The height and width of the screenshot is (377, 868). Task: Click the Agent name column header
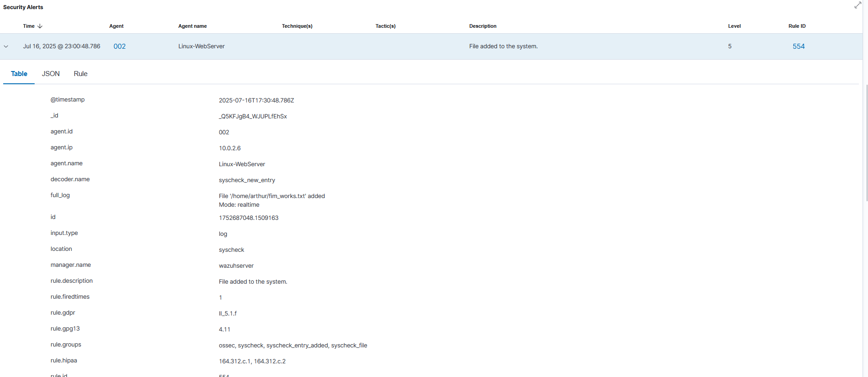(192, 26)
